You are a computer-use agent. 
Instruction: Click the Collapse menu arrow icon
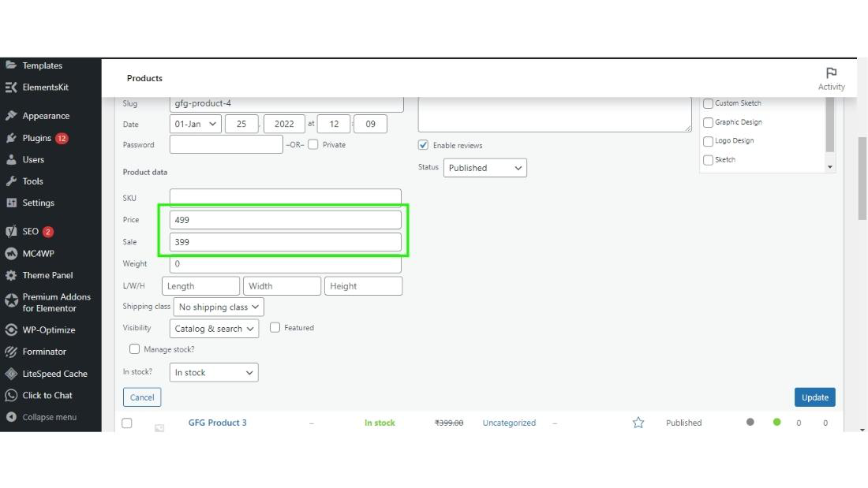11,417
